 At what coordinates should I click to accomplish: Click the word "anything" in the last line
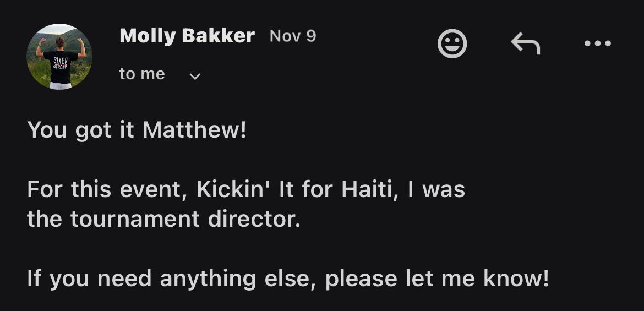coord(208,279)
